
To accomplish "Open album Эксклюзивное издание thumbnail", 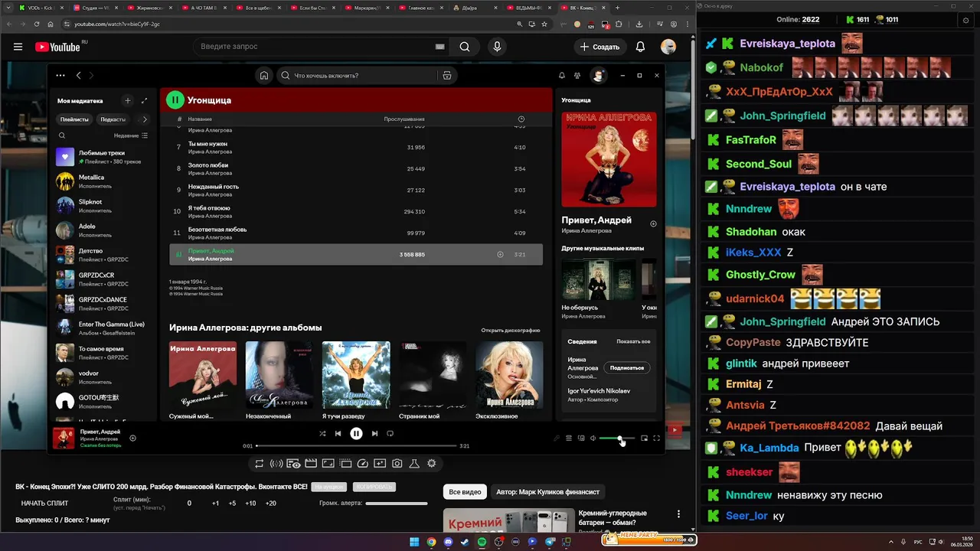I will point(509,375).
